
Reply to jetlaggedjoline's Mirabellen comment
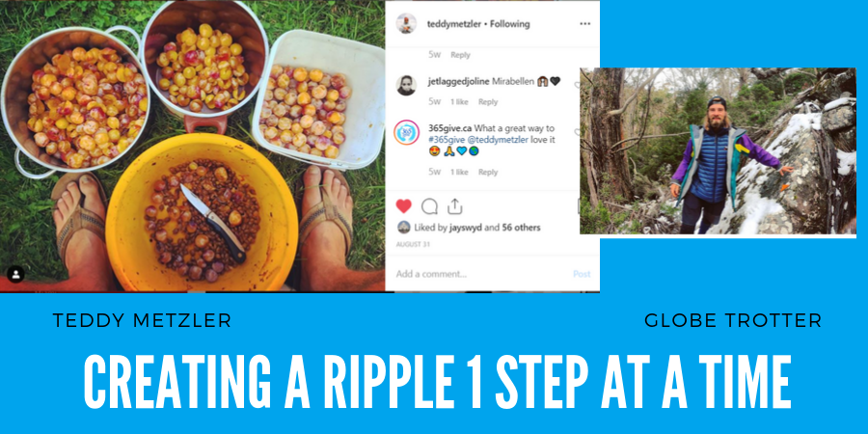(x=488, y=102)
